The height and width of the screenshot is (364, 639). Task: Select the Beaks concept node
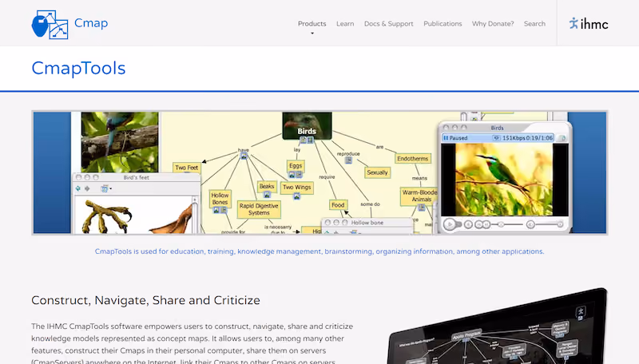tap(267, 186)
